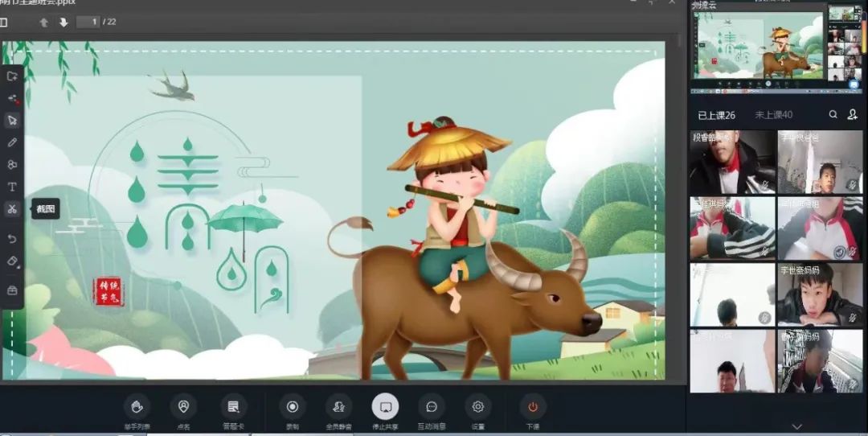Select the arrow pointer tool
Viewport: 868px width, 436px height.
point(12,120)
